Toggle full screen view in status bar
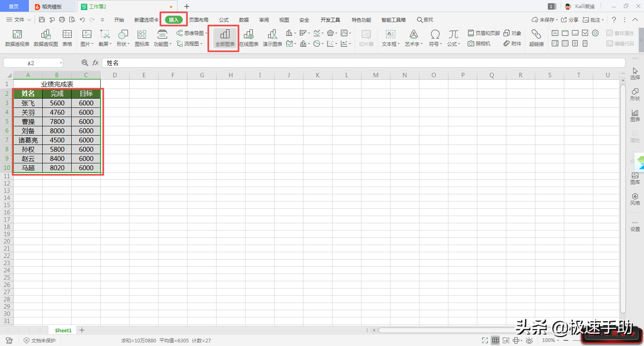 485,340
